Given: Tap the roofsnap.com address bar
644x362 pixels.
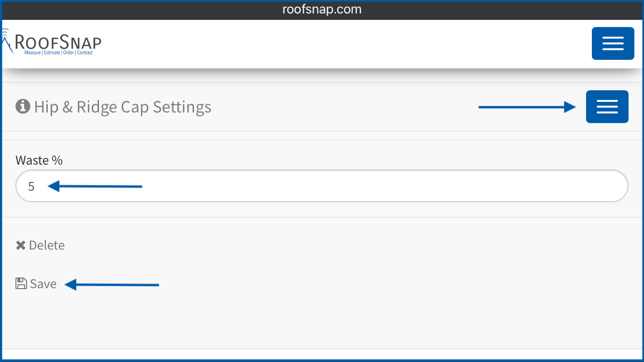Looking at the screenshot, I should point(322,10).
